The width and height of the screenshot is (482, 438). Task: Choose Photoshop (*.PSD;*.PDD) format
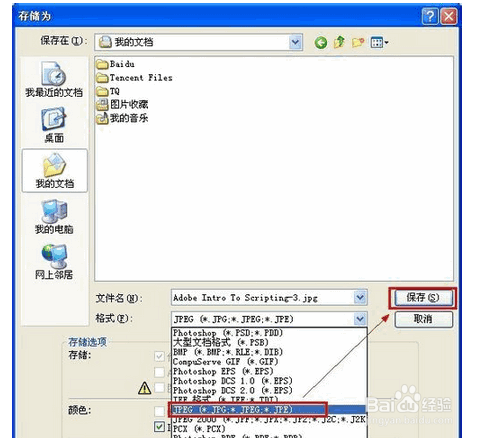pyautogui.click(x=269, y=333)
